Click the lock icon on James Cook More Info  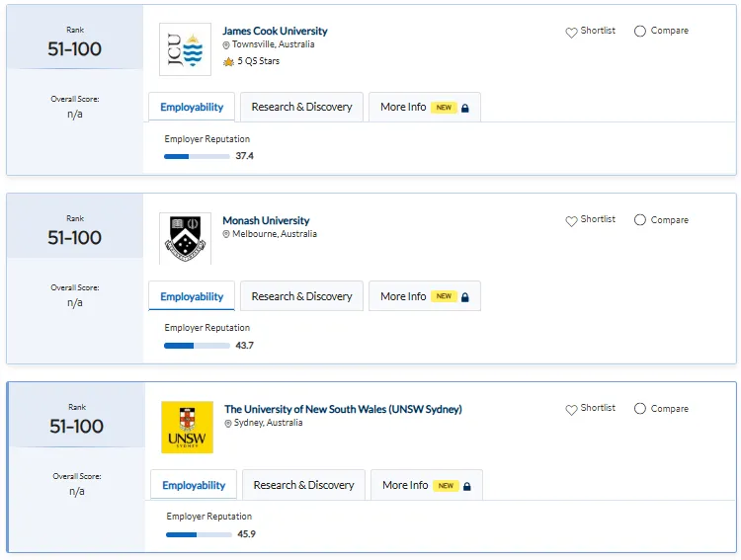click(x=465, y=109)
